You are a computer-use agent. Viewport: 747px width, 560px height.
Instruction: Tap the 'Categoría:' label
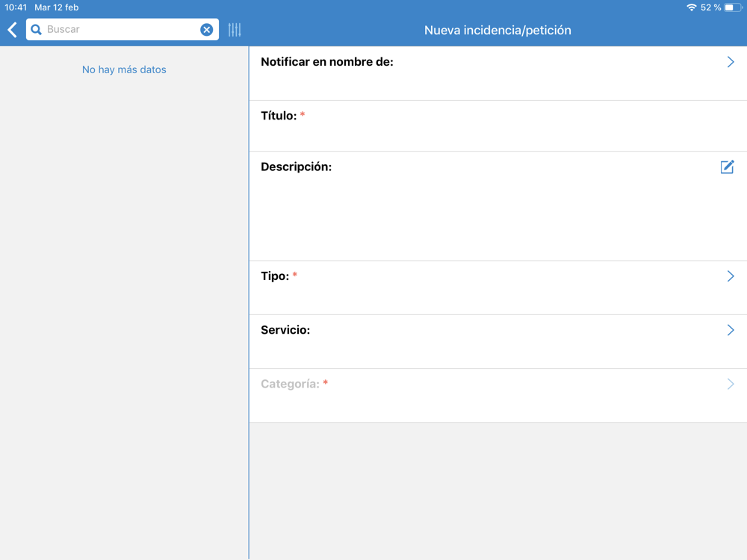290,384
